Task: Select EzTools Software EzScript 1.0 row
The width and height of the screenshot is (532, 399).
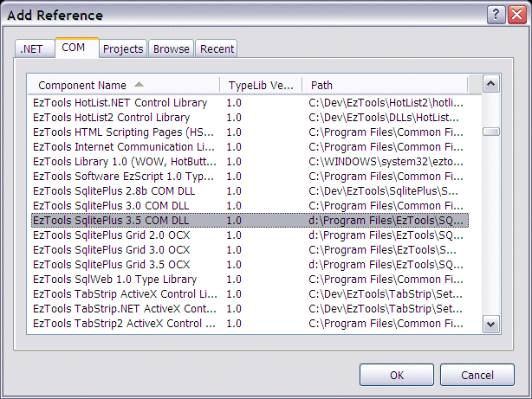Action: (x=250, y=177)
